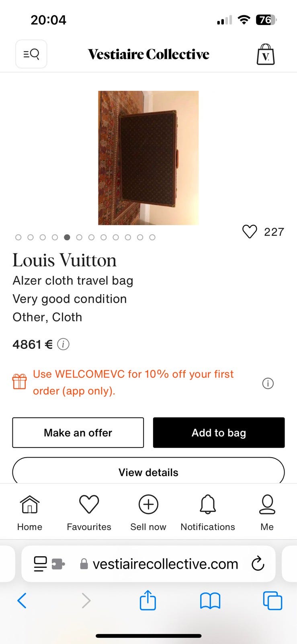Viewport: 297px width, 644px height.
Task: Reload the page in Safari
Action: click(258, 564)
